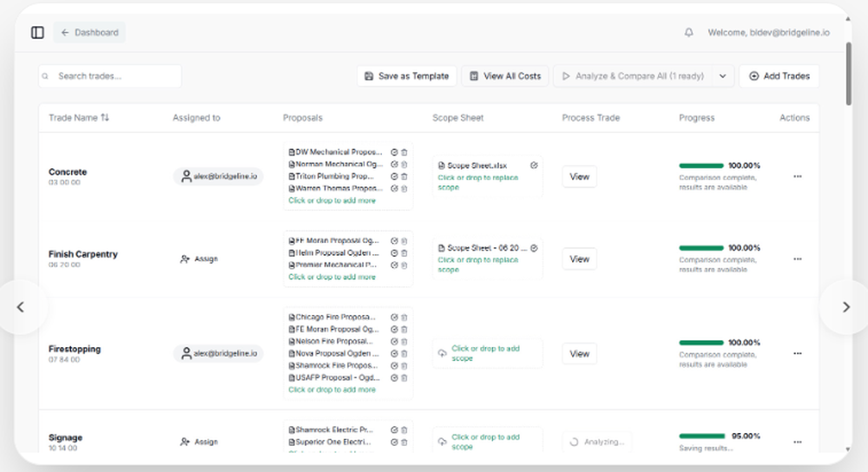Click the Welcome bidev@bridgeline.io text
Screen dimensions: 868x472
coord(768,33)
